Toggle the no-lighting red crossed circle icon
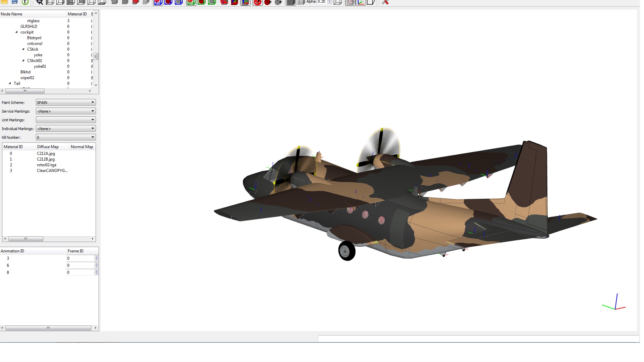644x362 pixels. 257,2
